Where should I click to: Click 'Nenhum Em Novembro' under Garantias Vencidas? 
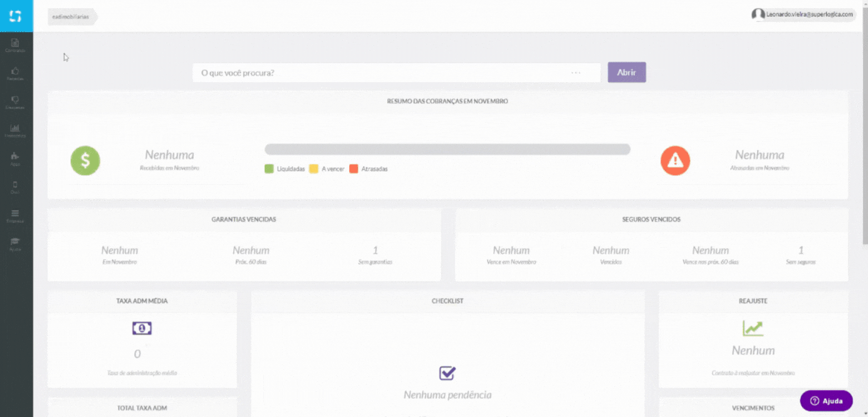click(x=120, y=255)
